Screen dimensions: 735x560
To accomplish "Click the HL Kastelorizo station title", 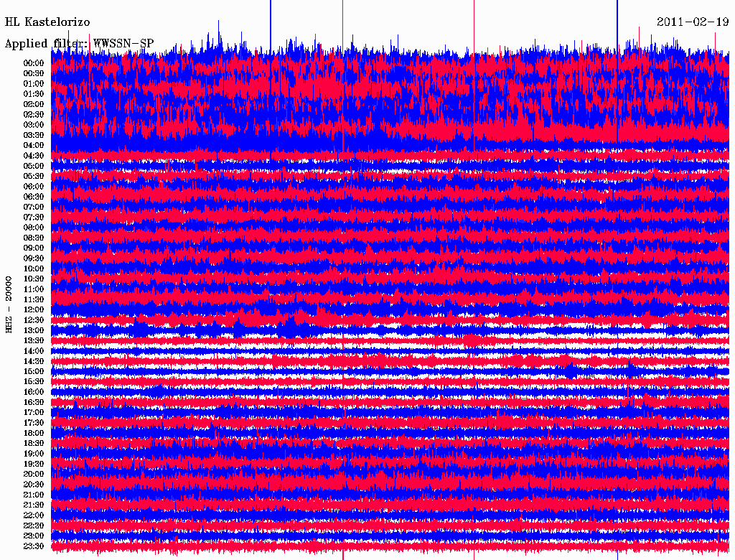I will pos(47,22).
